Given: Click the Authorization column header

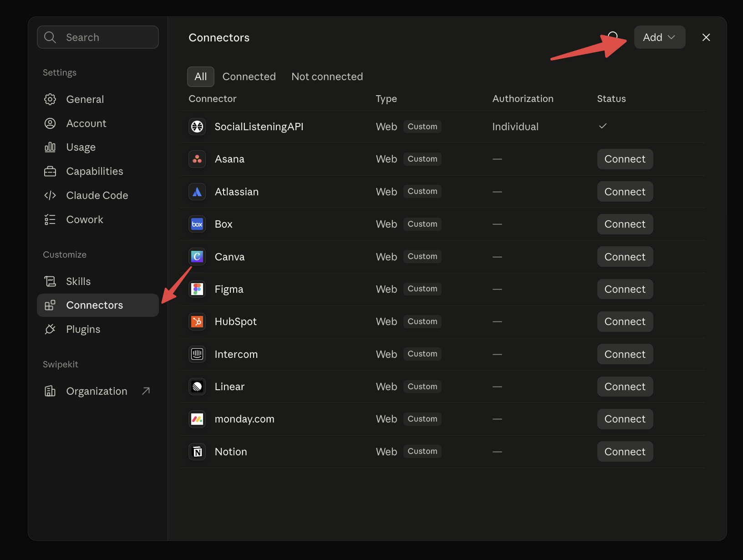Looking at the screenshot, I should (523, 99).
